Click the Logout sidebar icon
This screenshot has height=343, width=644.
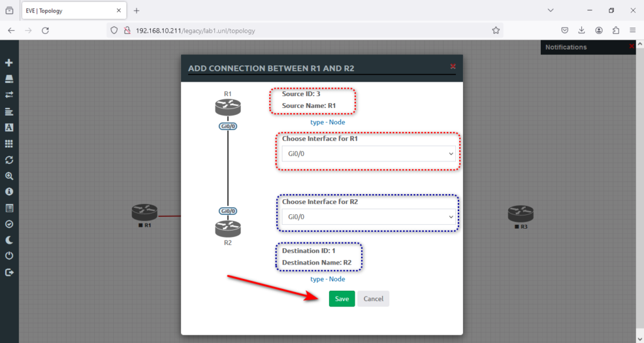coord(9,272)
